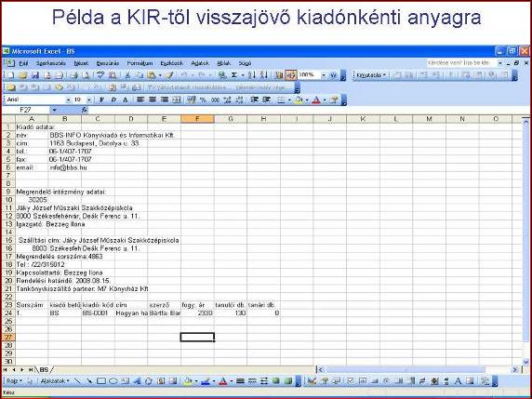The width and height of the screenshot is (532, 399).
Task: Insert WordArt from the Drawing toolbar
Action: pyautogui.click(x=137, y=381)
